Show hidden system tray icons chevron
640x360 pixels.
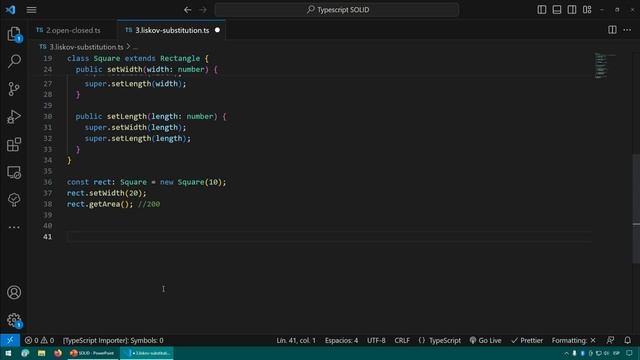pyautogui.click(x=566, y=353)
